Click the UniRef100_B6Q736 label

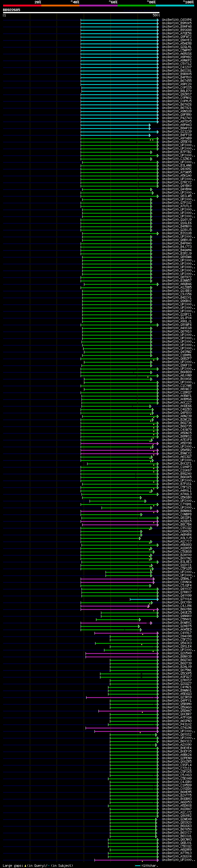click(x=177, y=423)
